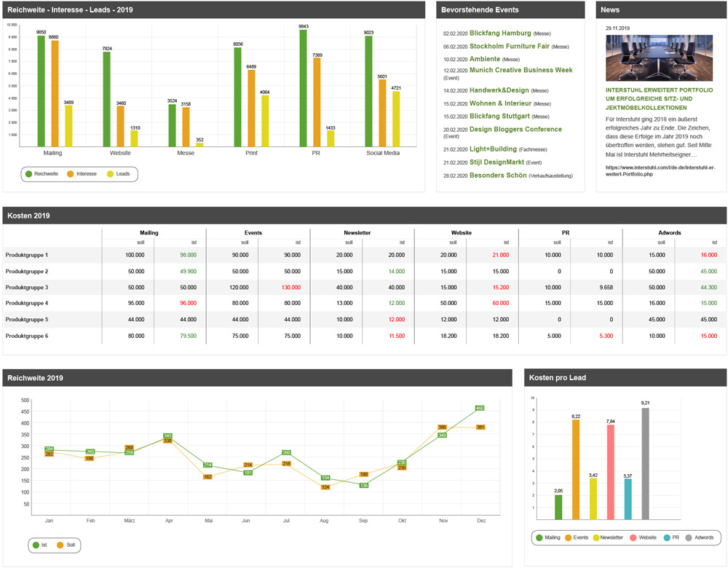Click the Kosten 2019 panel header

365,216
